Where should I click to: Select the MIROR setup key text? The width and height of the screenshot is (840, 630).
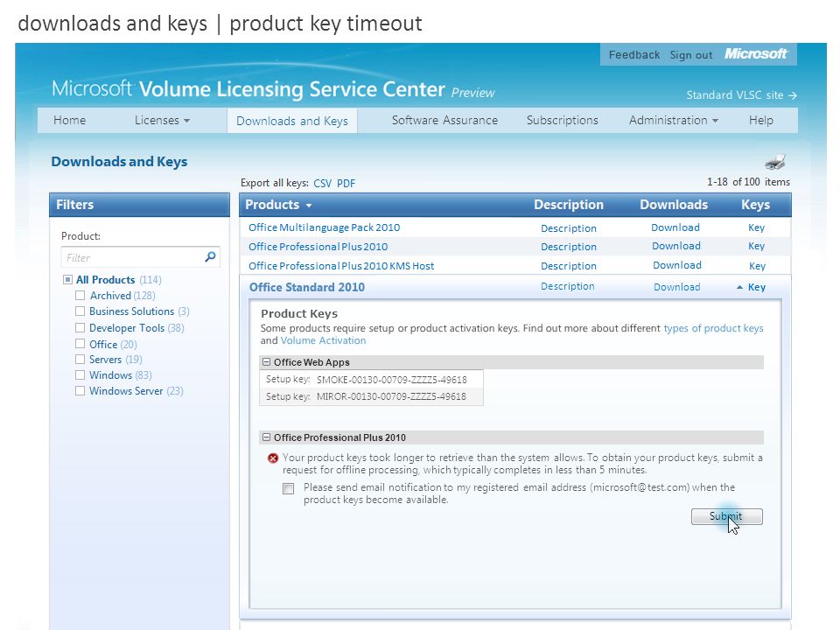tap(391, 396)
